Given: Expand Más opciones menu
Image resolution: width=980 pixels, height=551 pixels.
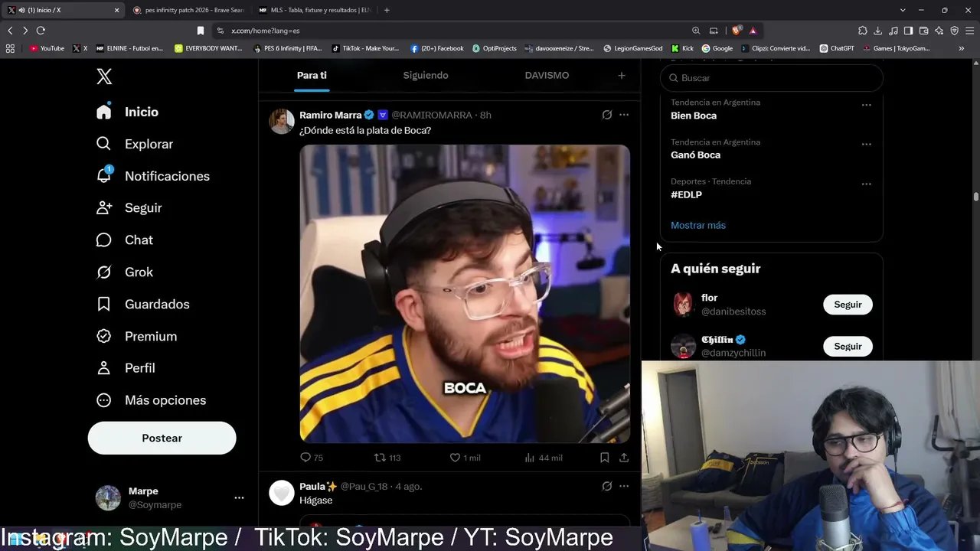Looking at the screenshot, I should (x=151, y=400).
